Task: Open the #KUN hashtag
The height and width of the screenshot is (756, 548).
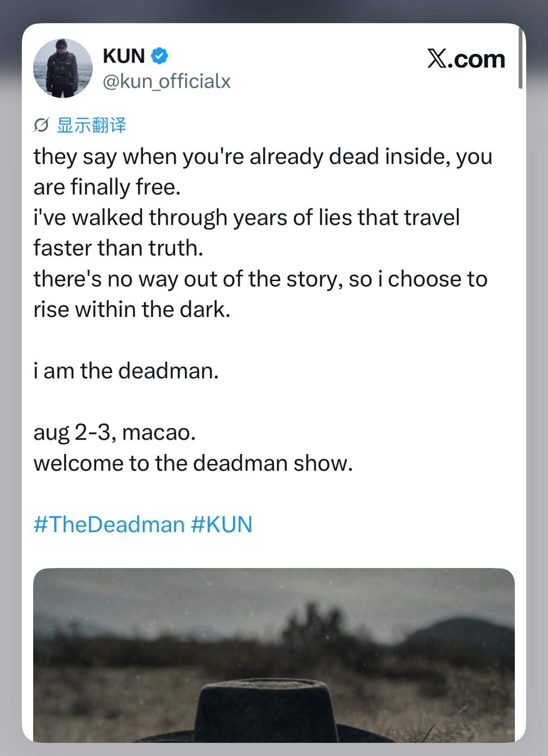Action: [x=221, y=524]
